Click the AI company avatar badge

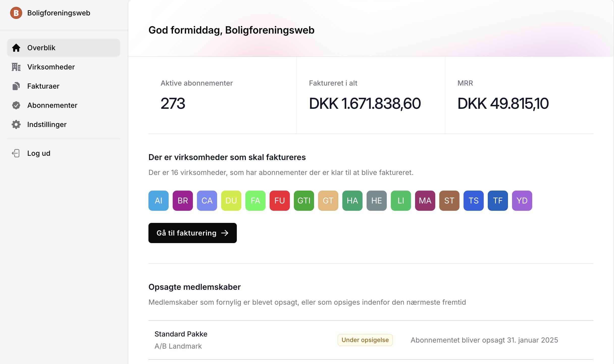159,200
